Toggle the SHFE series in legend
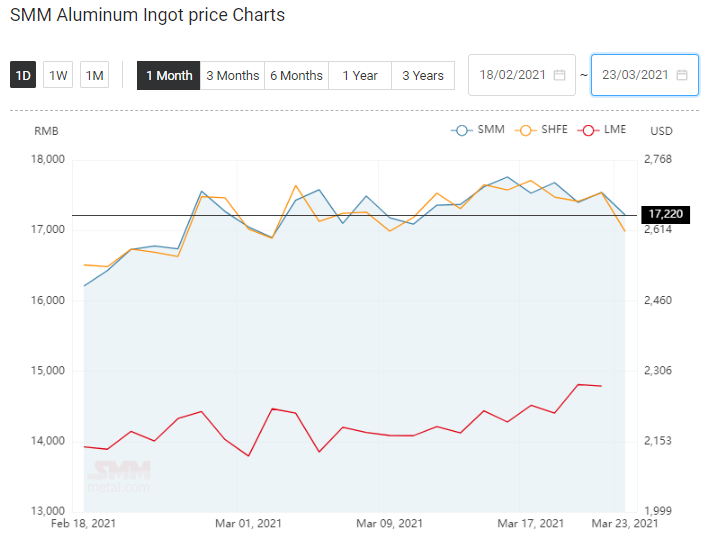723x538 pixels. click(x=541, y=130)
